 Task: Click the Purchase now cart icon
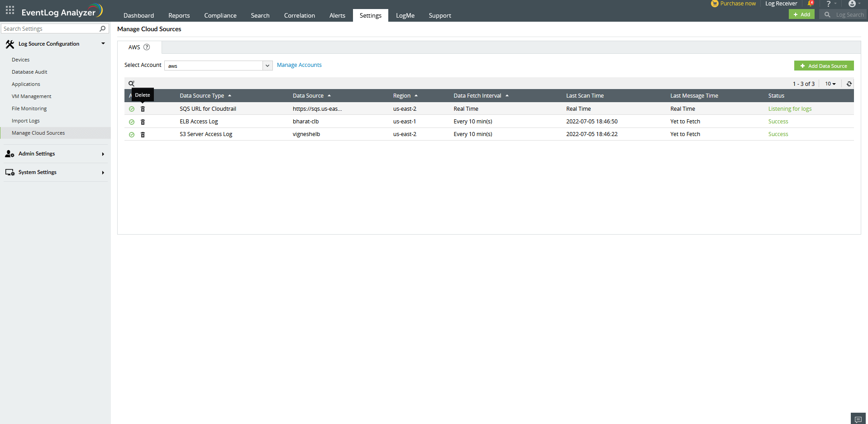coord(715,4)
